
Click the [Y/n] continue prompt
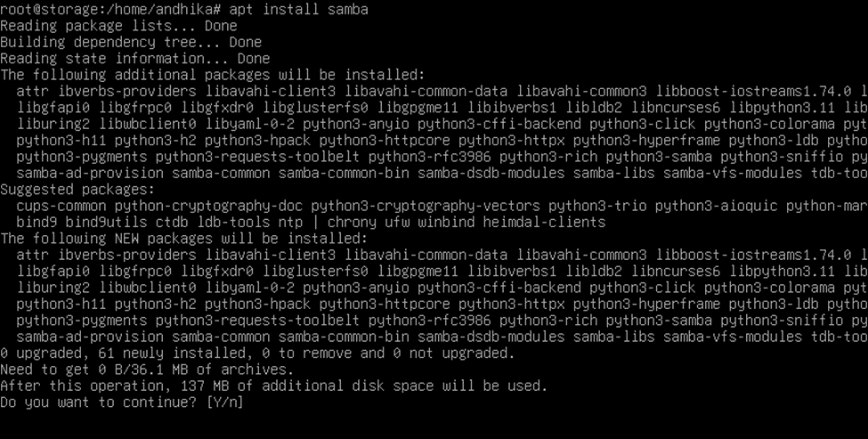tap(224, 402)
